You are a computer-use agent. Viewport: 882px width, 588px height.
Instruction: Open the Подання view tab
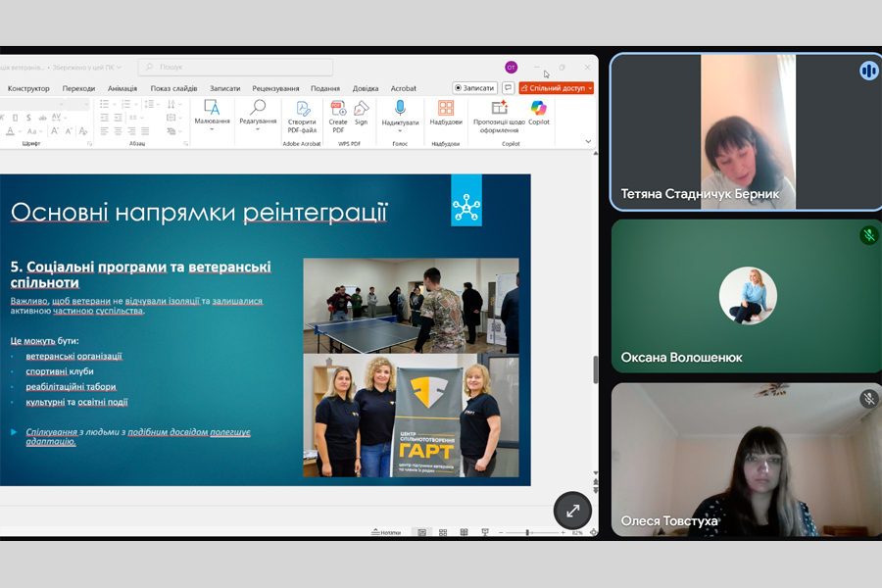point(325,88)
